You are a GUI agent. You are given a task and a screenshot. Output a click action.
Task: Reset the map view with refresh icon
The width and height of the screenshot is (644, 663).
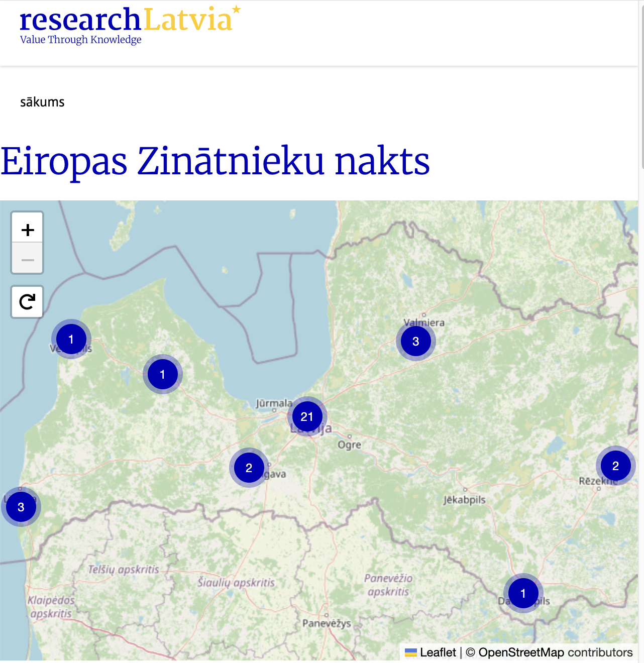coord(28,302)
